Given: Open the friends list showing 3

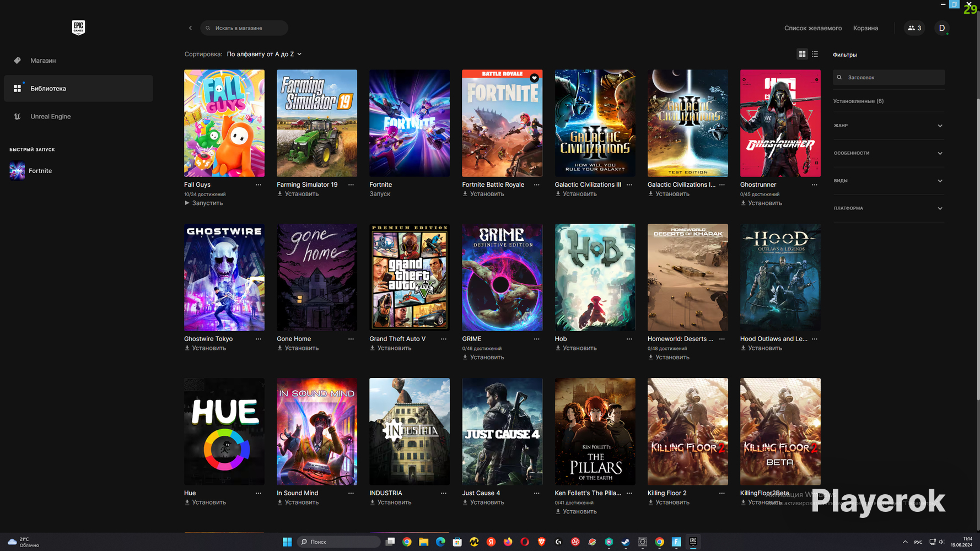Looking at the screenshot, I should [914, 28].
